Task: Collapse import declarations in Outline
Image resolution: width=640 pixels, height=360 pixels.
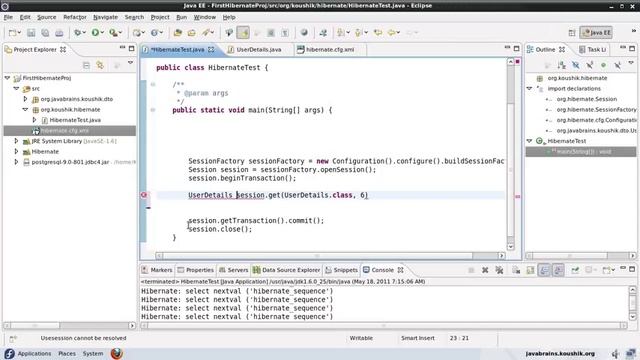Action: pos(529,88)
